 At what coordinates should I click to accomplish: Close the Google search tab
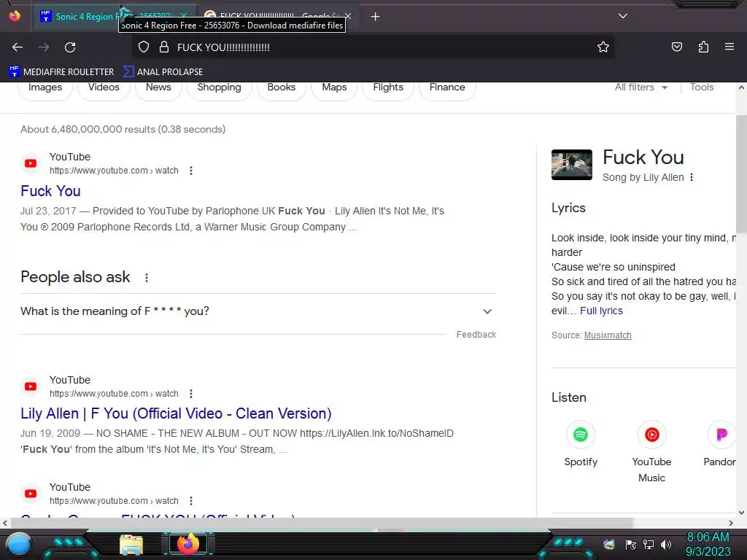(x=348, y=16)
